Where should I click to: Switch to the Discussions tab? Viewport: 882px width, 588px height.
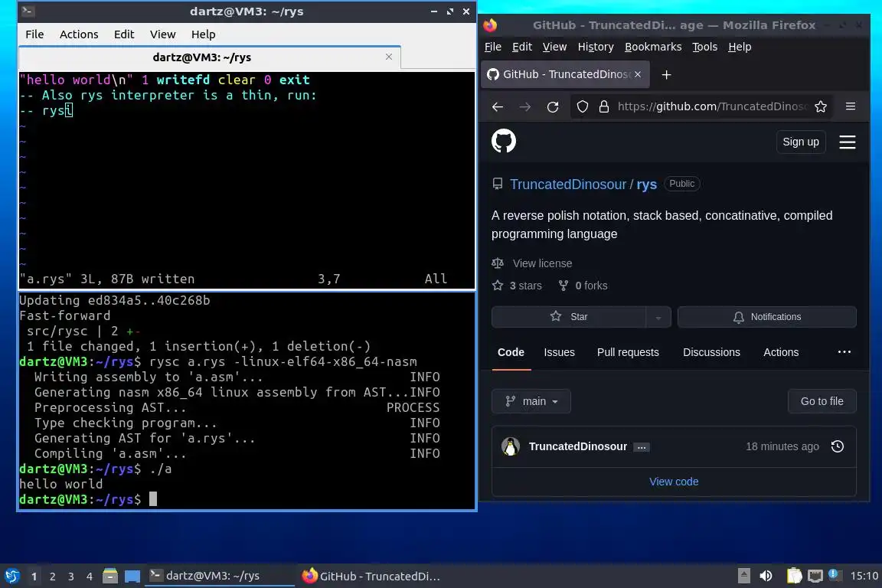(711, 352)
